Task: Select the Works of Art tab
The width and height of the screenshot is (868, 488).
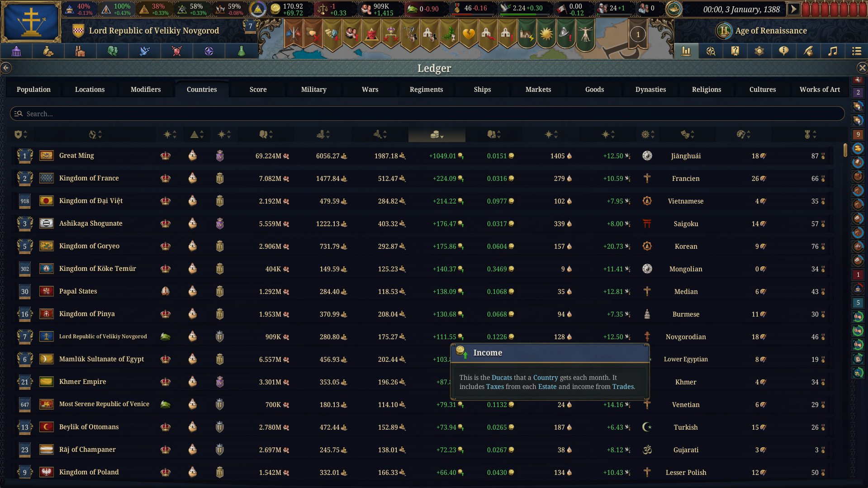Action: point(820,89)
